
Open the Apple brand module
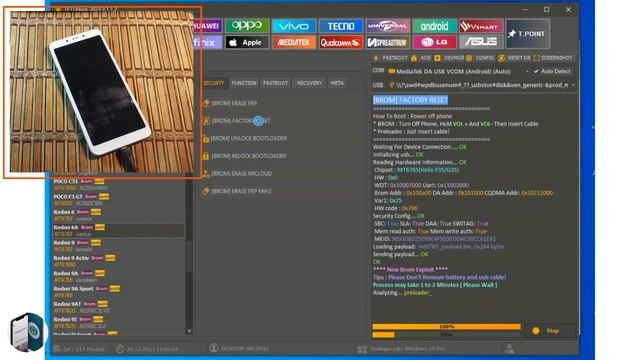247,42
